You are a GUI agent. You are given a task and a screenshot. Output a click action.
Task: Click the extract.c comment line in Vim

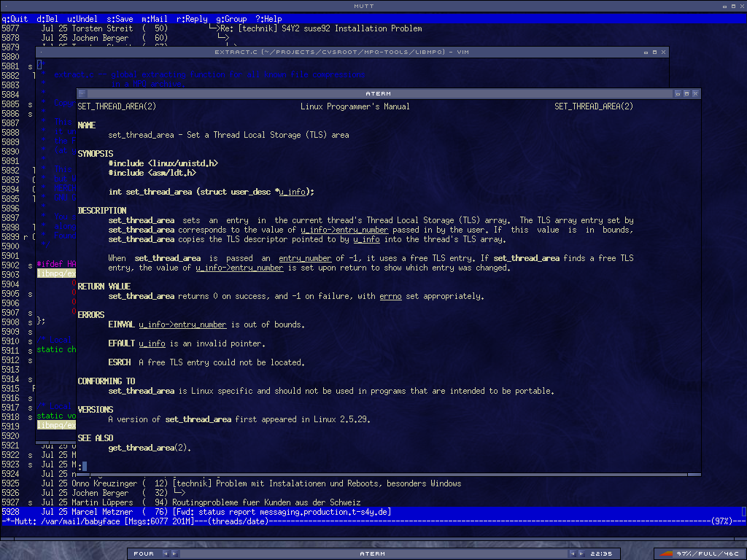[209, 75]
